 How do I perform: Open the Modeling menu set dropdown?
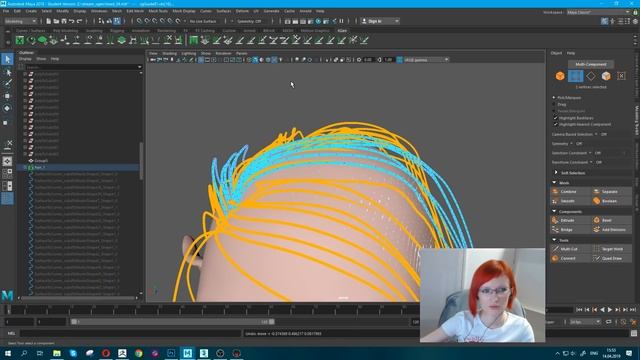coord(20,21)
